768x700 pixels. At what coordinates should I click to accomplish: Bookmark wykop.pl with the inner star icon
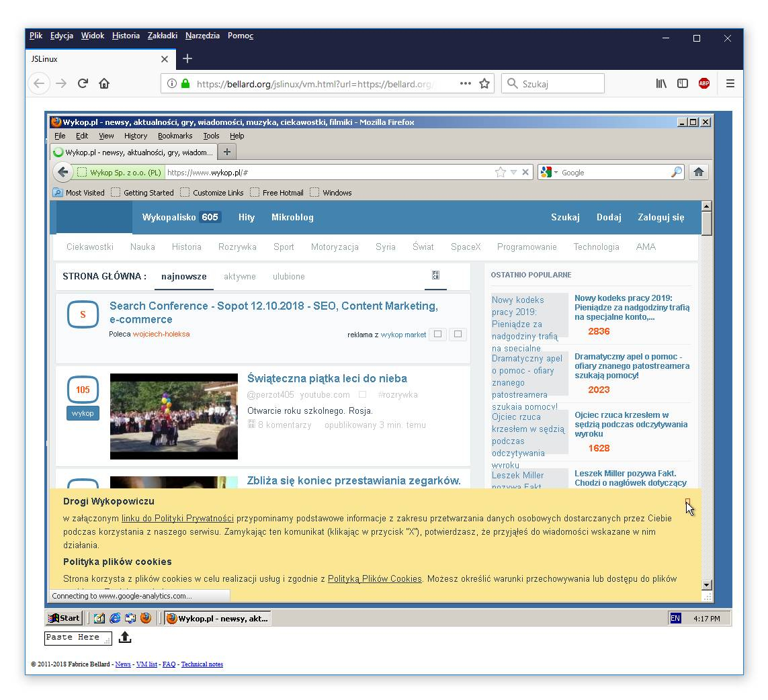pyautogui.click(x=500, y=173)
